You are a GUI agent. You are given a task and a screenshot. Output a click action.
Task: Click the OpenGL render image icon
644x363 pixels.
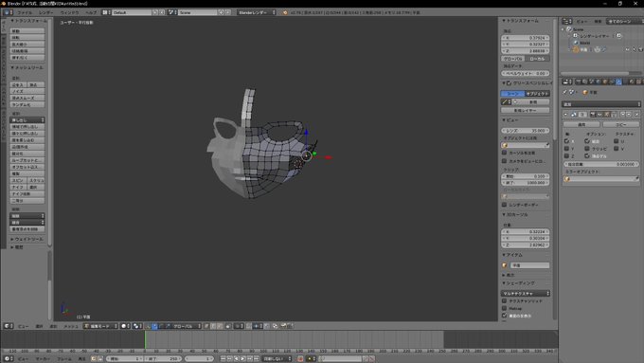[283, 326]
